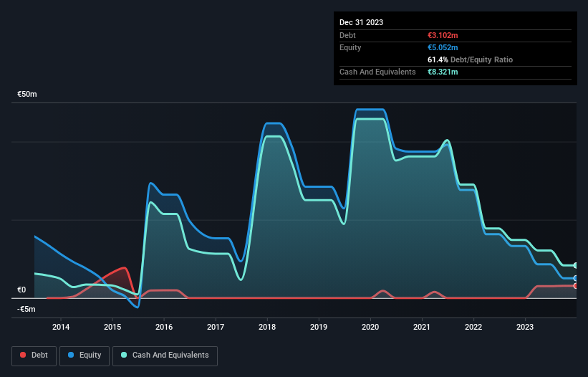Click the €50m y-axis label

(27, 94)
